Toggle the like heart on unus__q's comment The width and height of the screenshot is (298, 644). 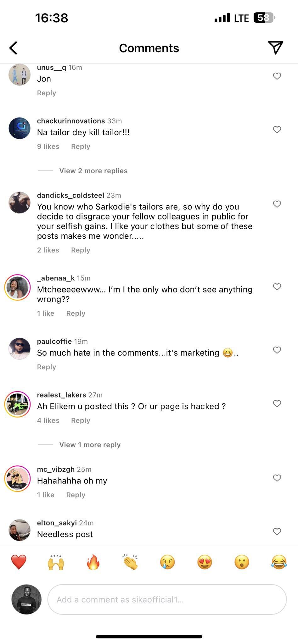[x=277, y=76]
